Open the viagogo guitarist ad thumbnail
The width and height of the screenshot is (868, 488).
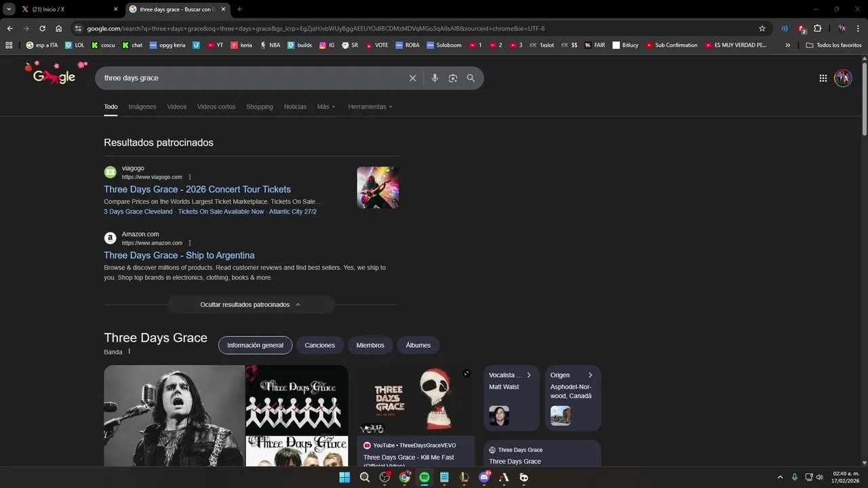(x=378, y=188)
